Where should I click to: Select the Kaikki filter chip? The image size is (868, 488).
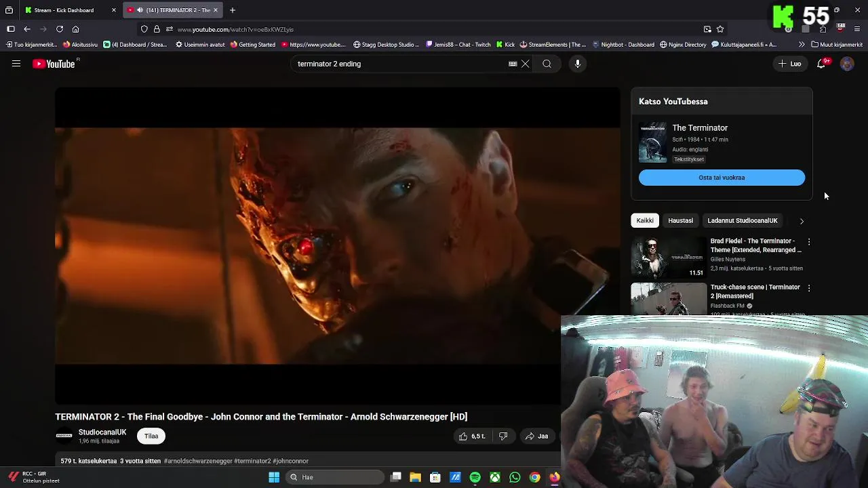tap(645, 220)
